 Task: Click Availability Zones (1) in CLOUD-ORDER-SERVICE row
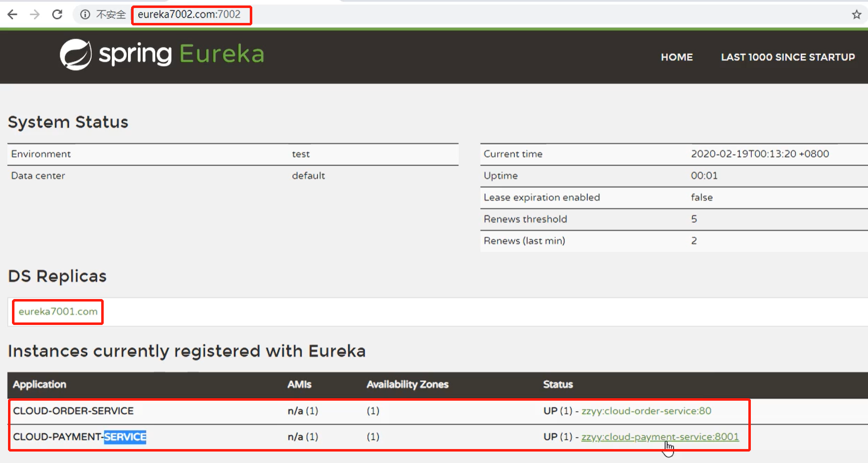pyautogui.click(x=373, y=411)
